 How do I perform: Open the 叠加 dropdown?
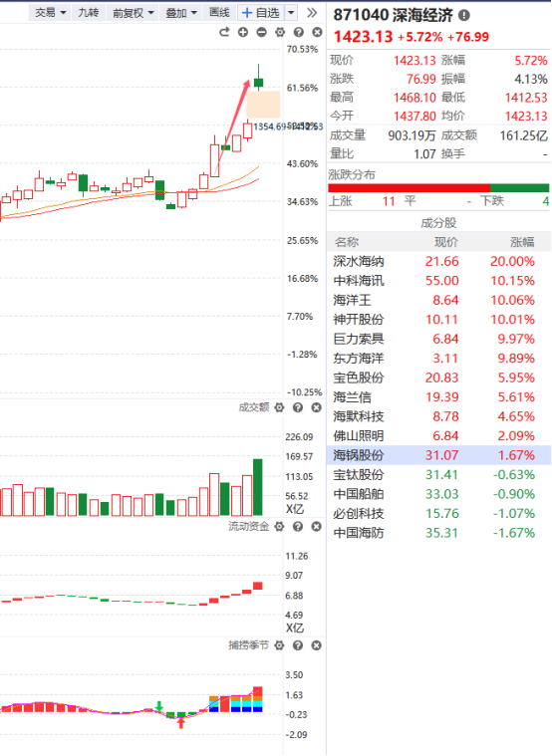181,13
